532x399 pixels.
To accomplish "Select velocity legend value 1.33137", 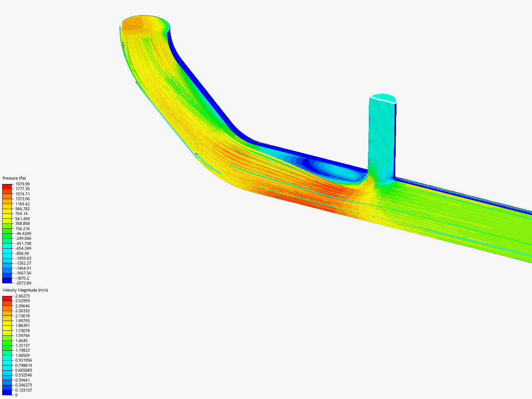I will [23, 345].
